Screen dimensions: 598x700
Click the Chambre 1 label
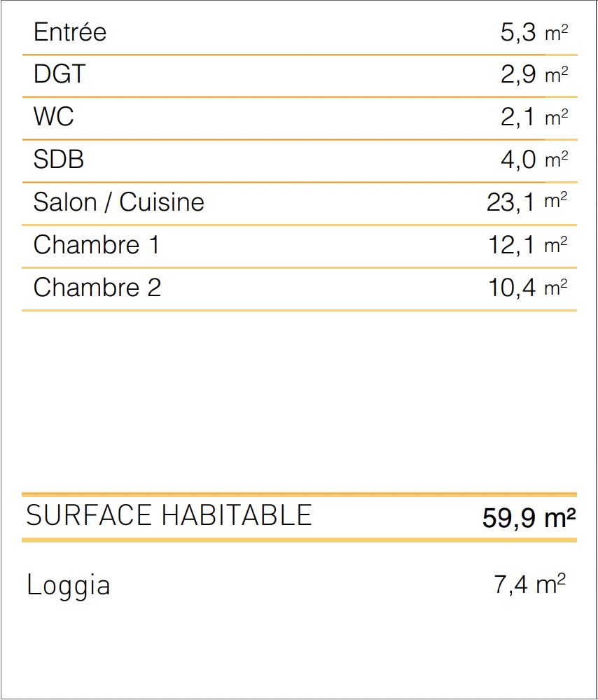pyautogui.click(x=97, y=245)
